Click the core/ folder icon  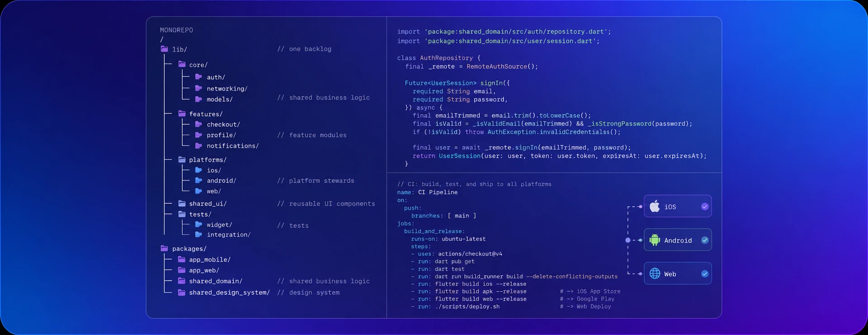(182, 64)
